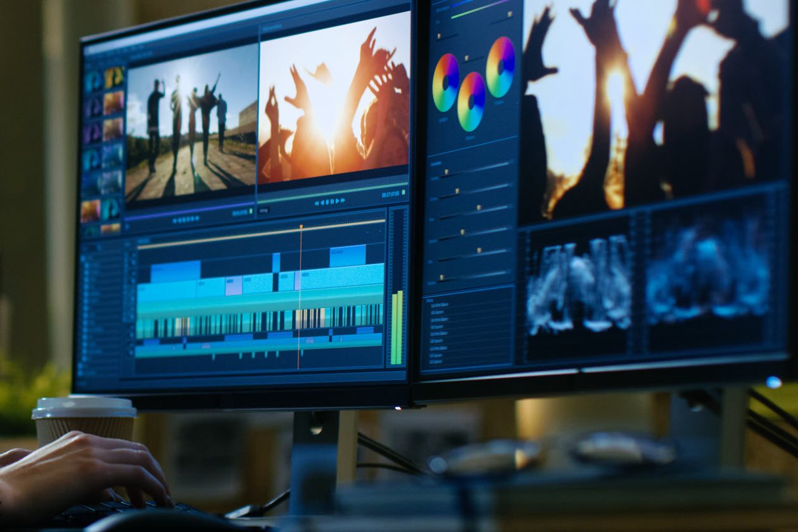798x532 pixels.
Task: Click the top-left color wheel
Action: 446,82
